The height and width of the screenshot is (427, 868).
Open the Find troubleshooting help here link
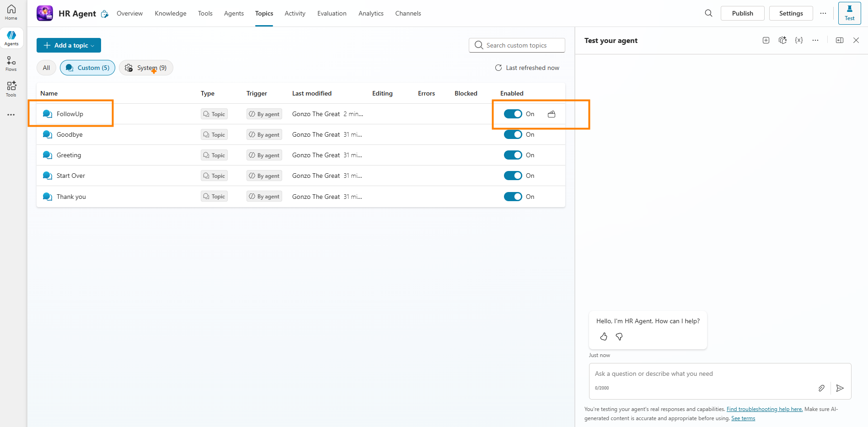[x=764, y=409]
